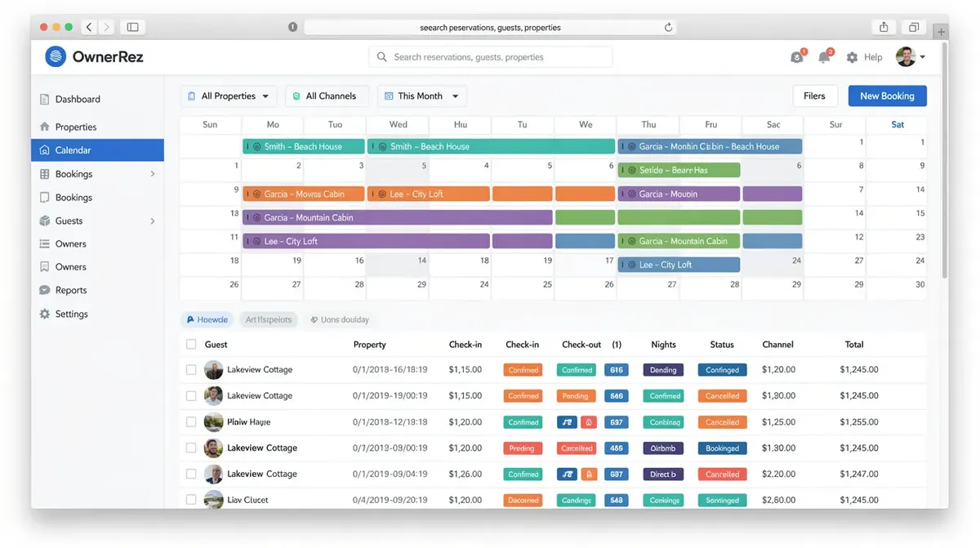This screenshot has width=980, height=548.
Task: Click the Total column header
Action: [854, 345]
